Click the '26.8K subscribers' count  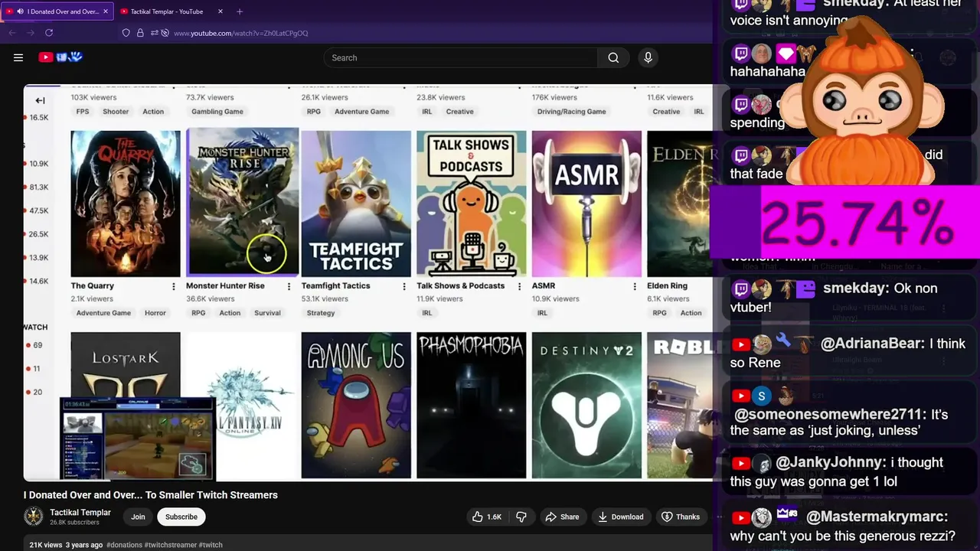(x=74, y=523)
